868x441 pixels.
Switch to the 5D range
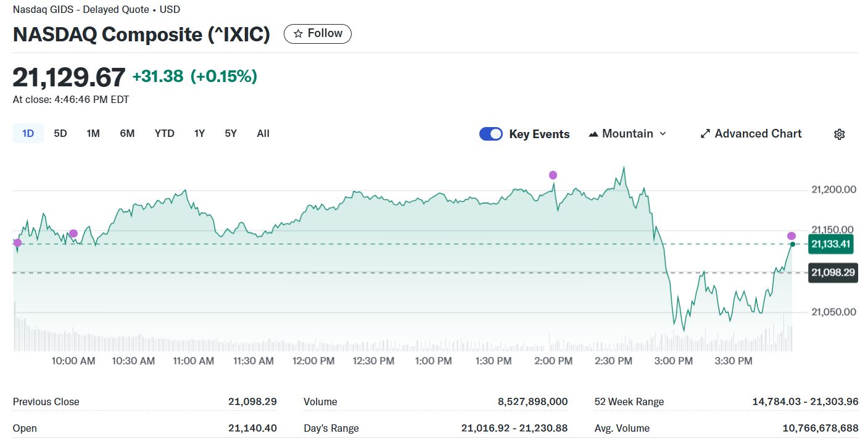click(60, 133)
